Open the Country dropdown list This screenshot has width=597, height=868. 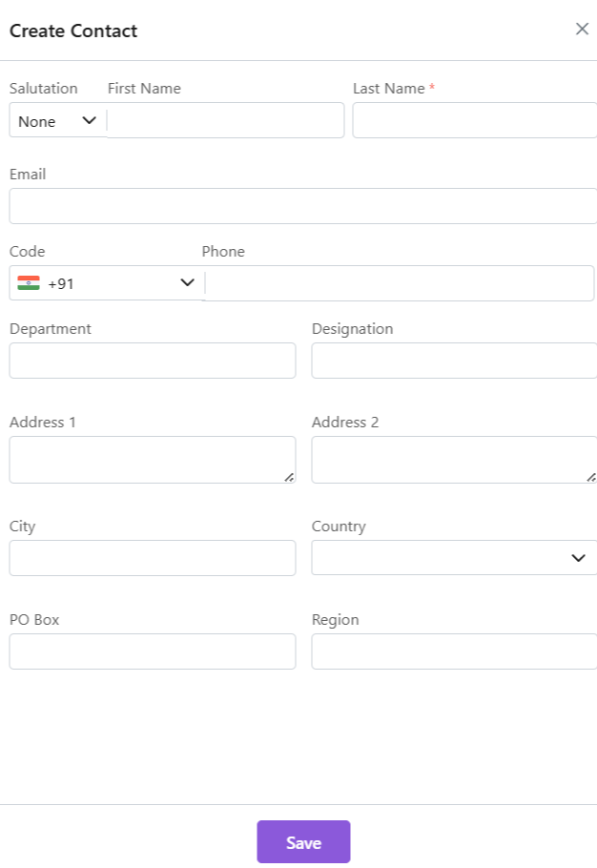pyautogui.click(x=454, y=558)
